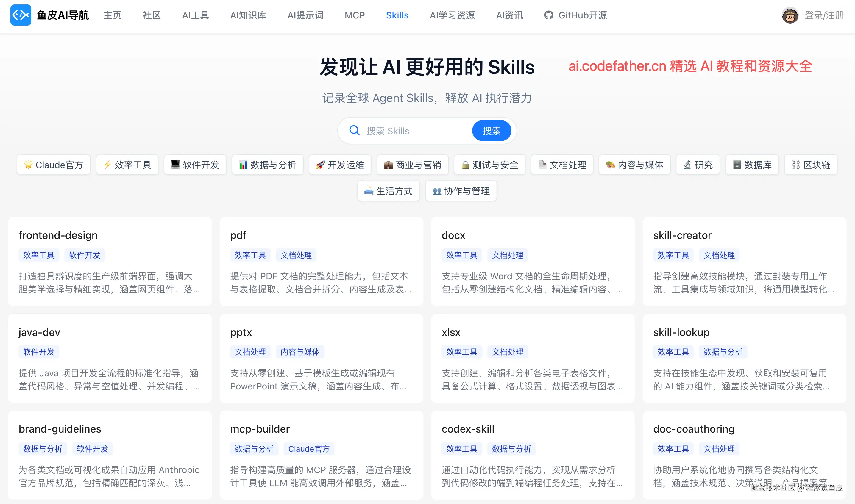Open the frontend-design skill card
This screenshot has height=504, width=855.
pos(58,235)
